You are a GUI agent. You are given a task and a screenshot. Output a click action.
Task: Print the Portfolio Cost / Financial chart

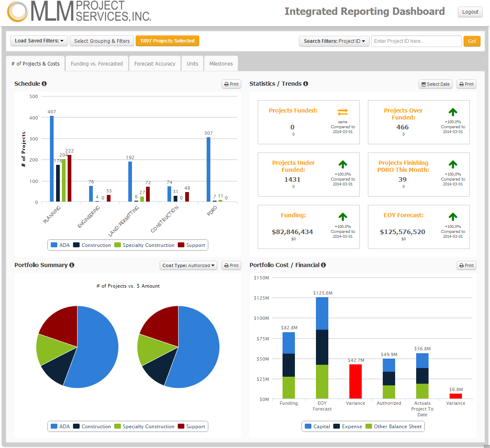[466, 265]
